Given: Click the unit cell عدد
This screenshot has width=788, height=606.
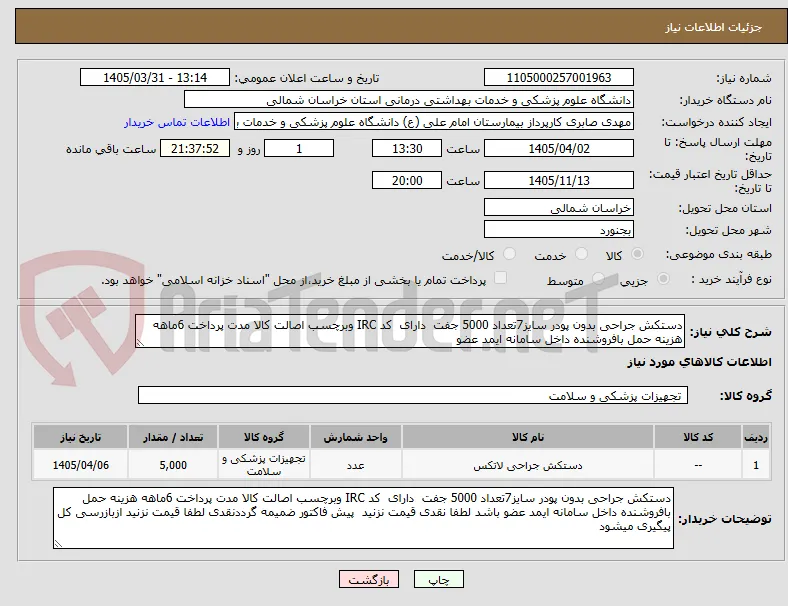Looking at the screenshot, I should [355, 465].
